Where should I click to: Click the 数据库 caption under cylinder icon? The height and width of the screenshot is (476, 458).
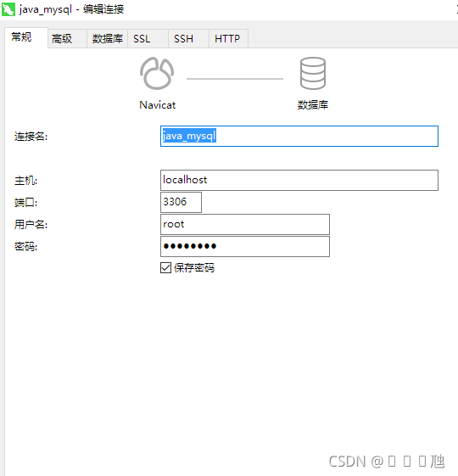pos(313,105)
